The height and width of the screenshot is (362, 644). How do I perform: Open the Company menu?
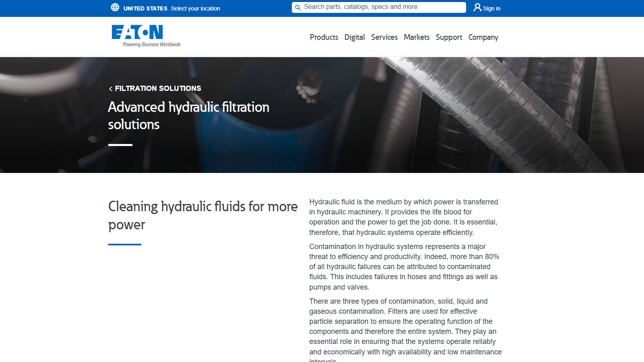(483, 37)
